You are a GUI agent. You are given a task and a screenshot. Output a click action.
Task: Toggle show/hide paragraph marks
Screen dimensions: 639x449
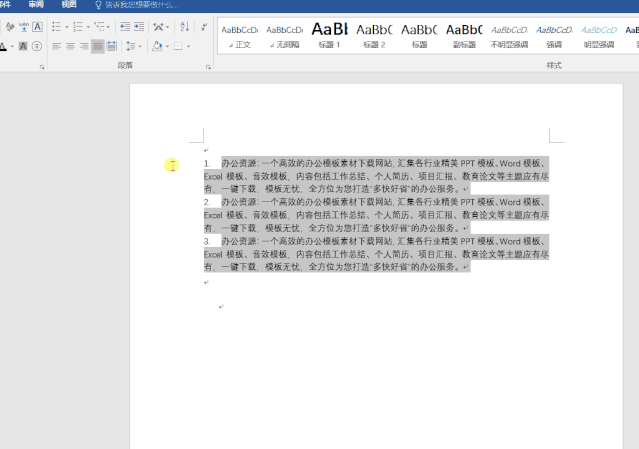204,27
